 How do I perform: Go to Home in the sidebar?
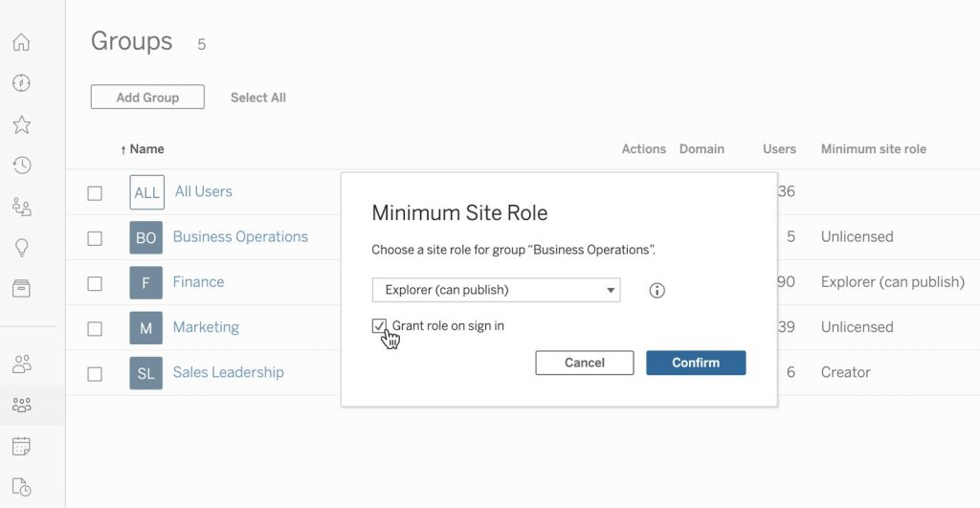click(21, 42)
